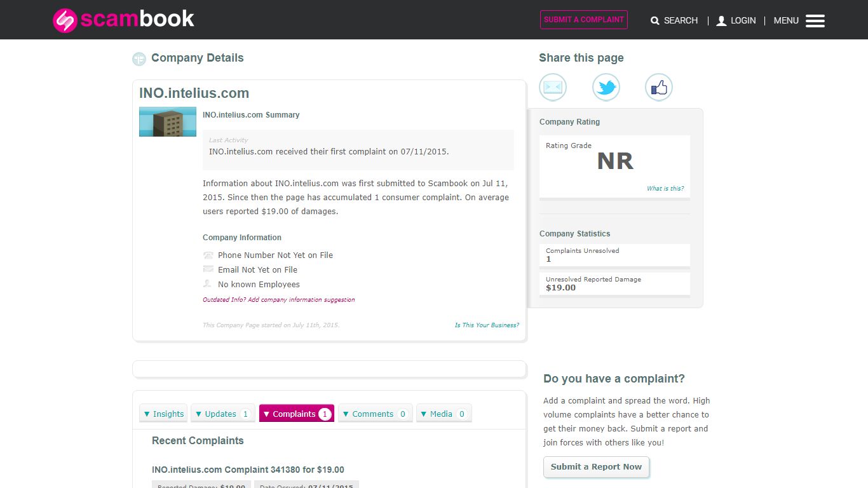868x488 pixels.
Task: Open the Media tab
Action: 444,414
